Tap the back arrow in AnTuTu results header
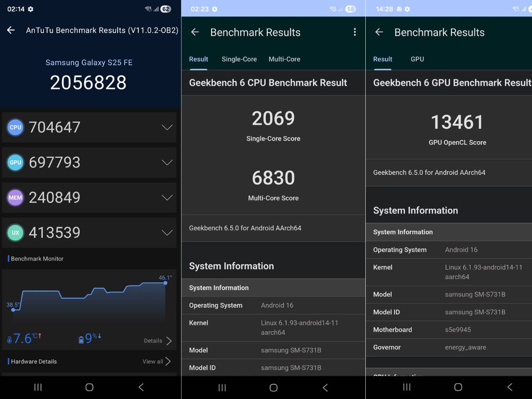The image size is (532, 399). (11, 30)
